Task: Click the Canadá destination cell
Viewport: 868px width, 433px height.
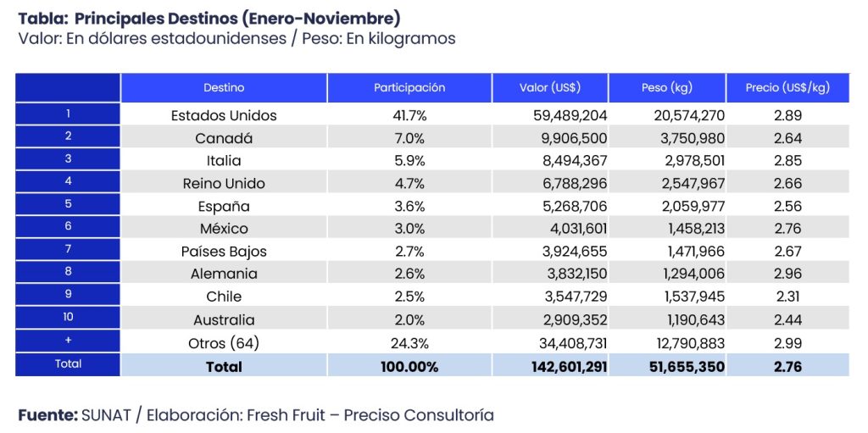Action: click(x=224, y=138)
